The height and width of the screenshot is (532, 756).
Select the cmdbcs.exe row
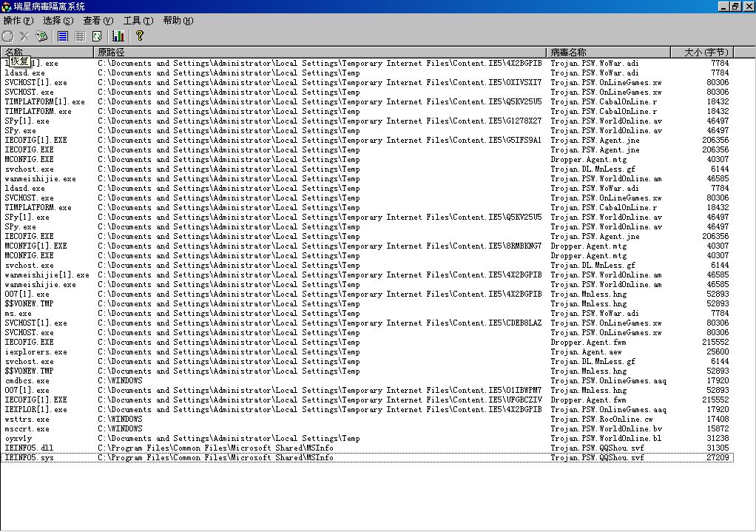[367, 380]
